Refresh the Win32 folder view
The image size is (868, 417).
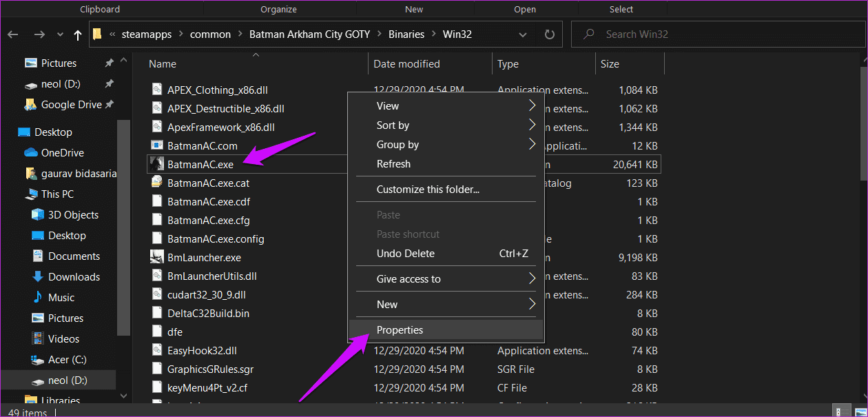click(549, 34)
